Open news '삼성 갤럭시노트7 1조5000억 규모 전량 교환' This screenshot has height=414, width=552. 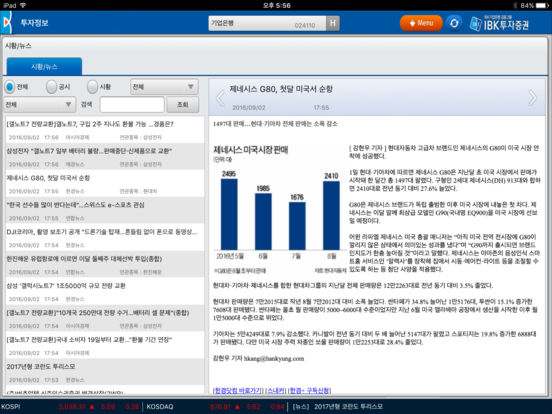tap(105, 291)
